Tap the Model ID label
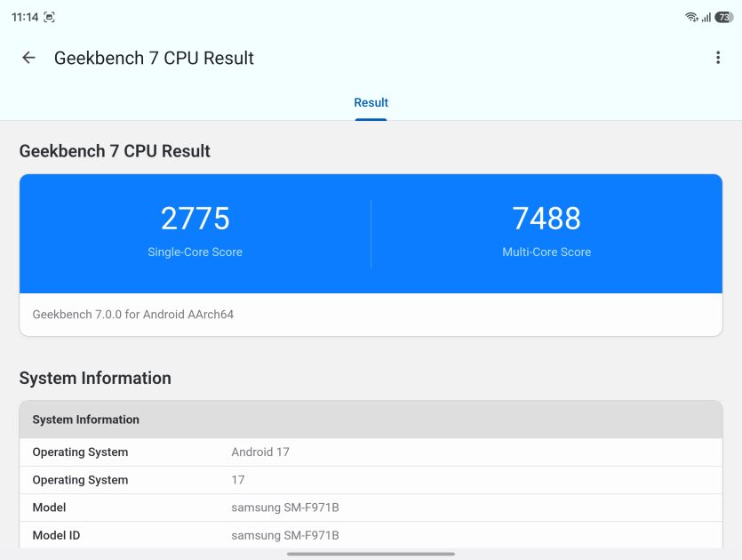Viewport: 742px width, 560px height. [x=56, y=535]
